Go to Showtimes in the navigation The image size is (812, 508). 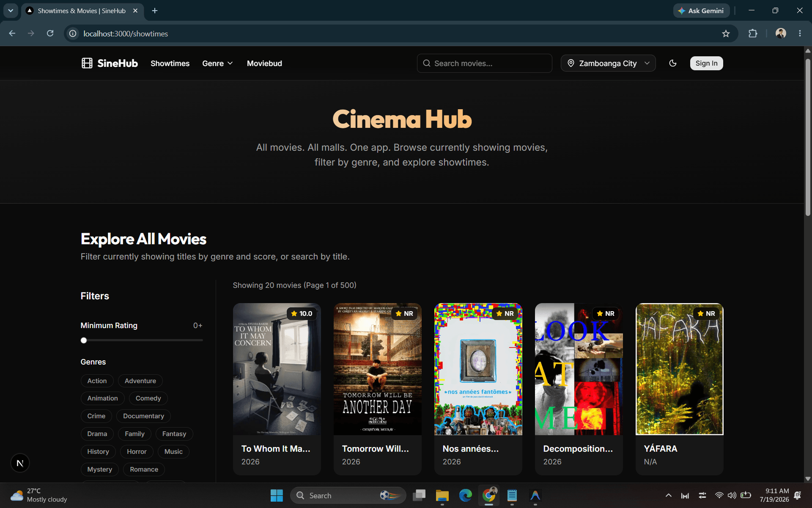click(x=170, y=63)
